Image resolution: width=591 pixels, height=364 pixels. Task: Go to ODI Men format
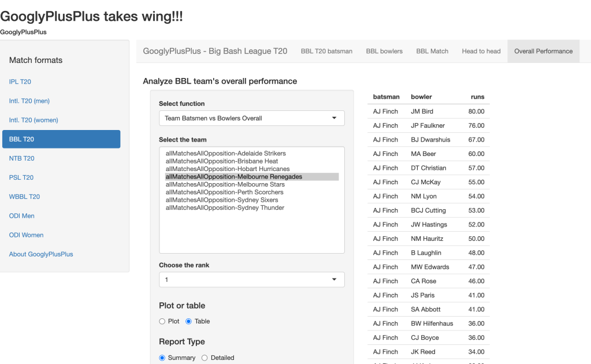pyautogui.click(x=22, y=216)
